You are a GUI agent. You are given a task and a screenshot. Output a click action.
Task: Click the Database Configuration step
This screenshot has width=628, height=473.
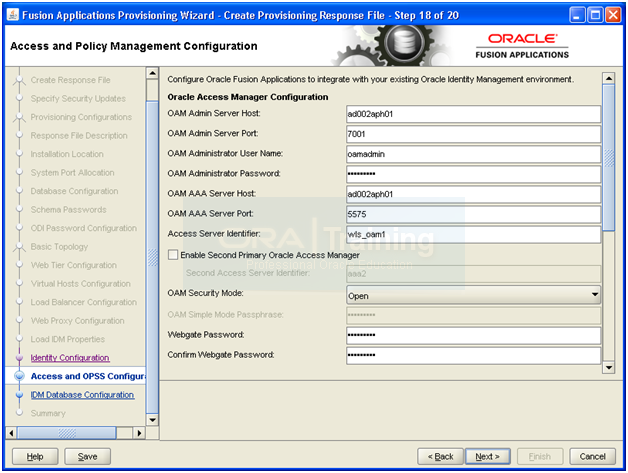point(74,191)
